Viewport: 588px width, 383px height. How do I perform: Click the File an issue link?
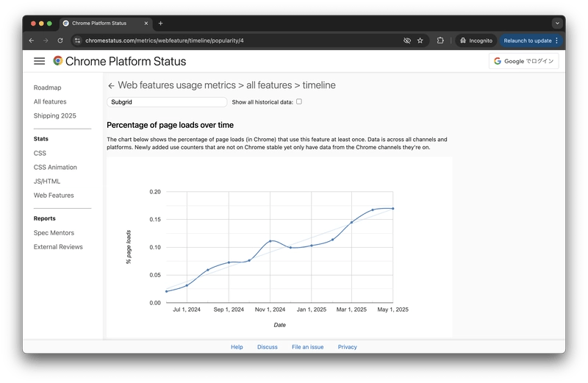point(307,347)
